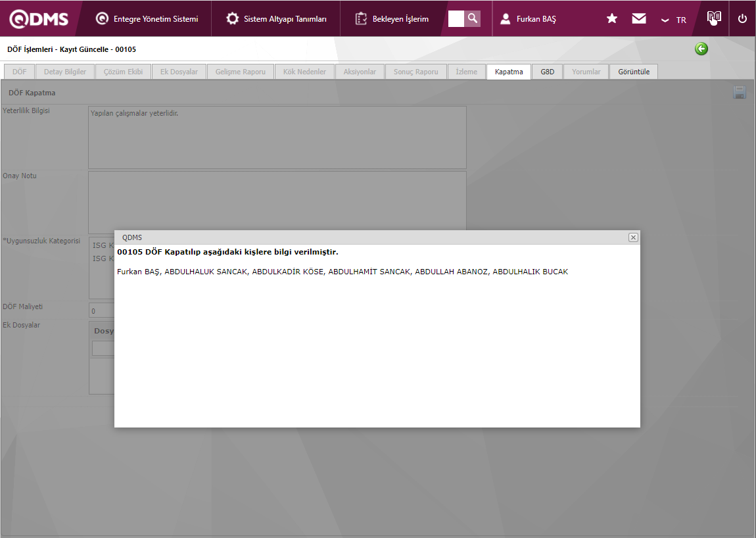The image size is (756, 538).
Task: Open Bekleyen İşlerim menu
Action: tap(392, 19)
